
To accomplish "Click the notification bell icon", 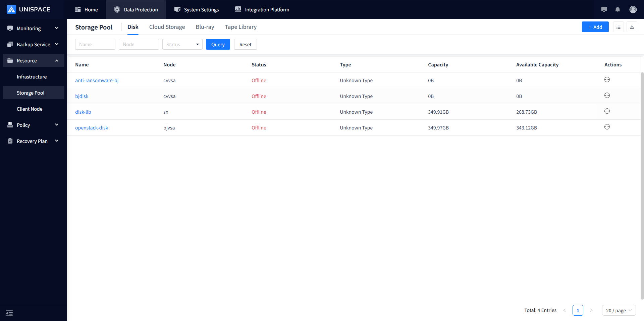I will tap(618, 9).
